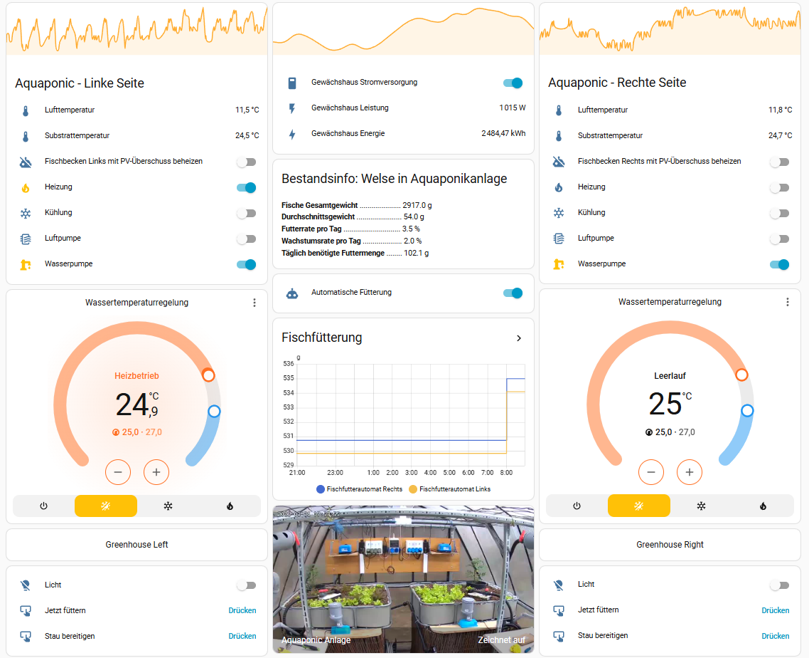
Task: Click snowflake icon of left Kühlung
Action: (x=25, y=213)
